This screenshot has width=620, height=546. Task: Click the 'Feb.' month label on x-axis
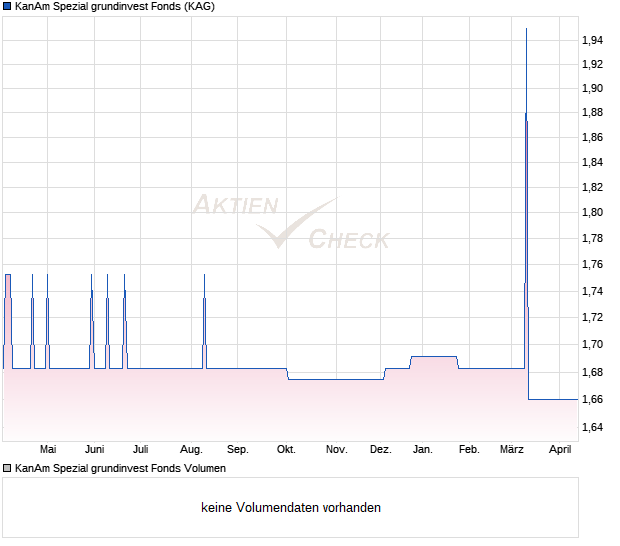[468, 449]
